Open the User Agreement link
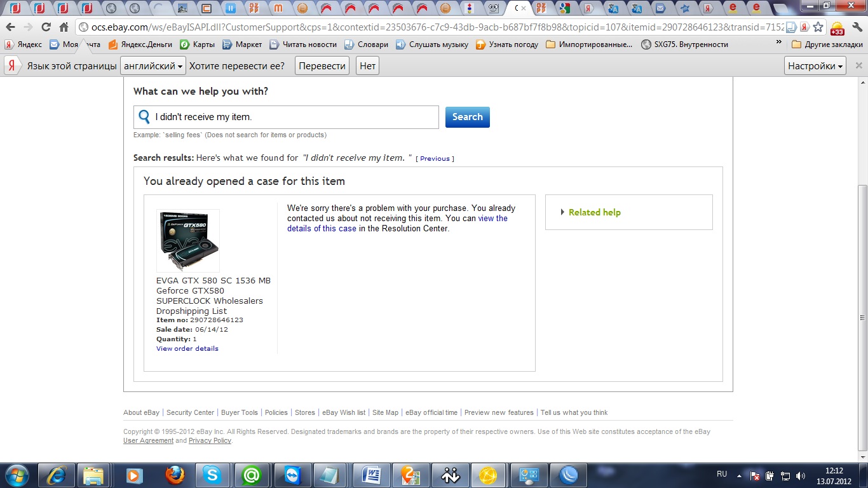The image size is (868, 488). pyautogui.click(x=148, y=441)
